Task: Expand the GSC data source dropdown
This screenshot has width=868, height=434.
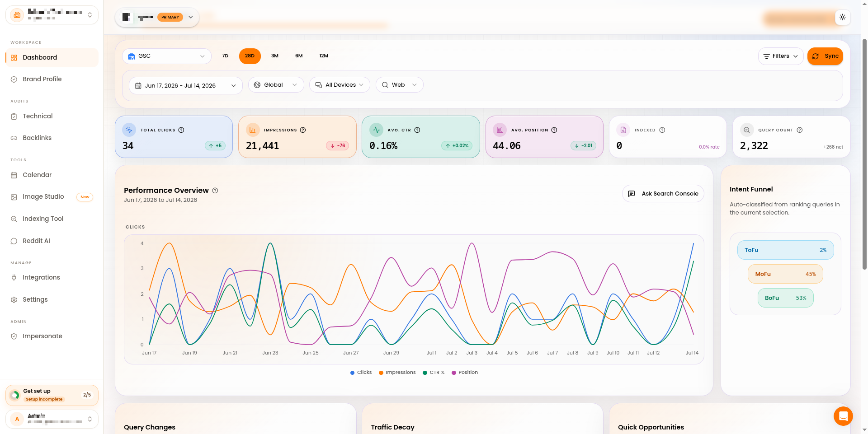Action: pos(167,56)
